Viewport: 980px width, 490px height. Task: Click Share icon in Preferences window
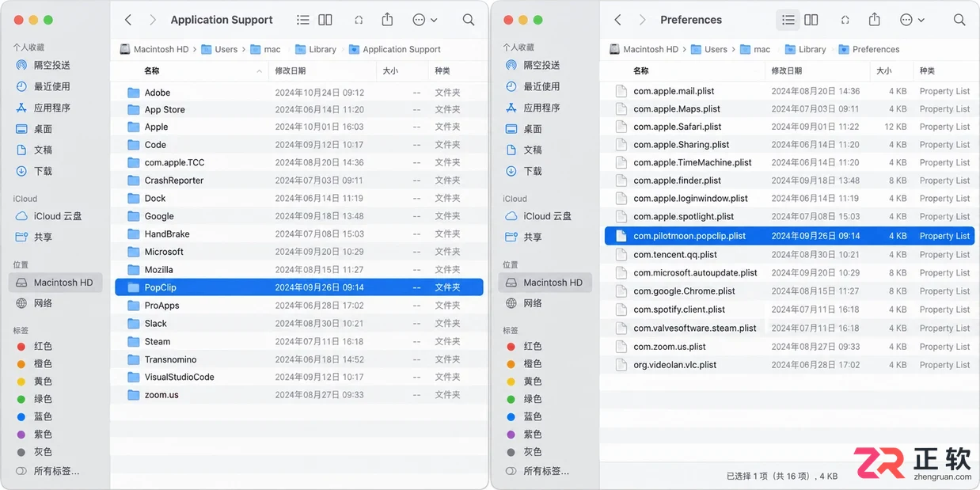(x=874, y=19)
